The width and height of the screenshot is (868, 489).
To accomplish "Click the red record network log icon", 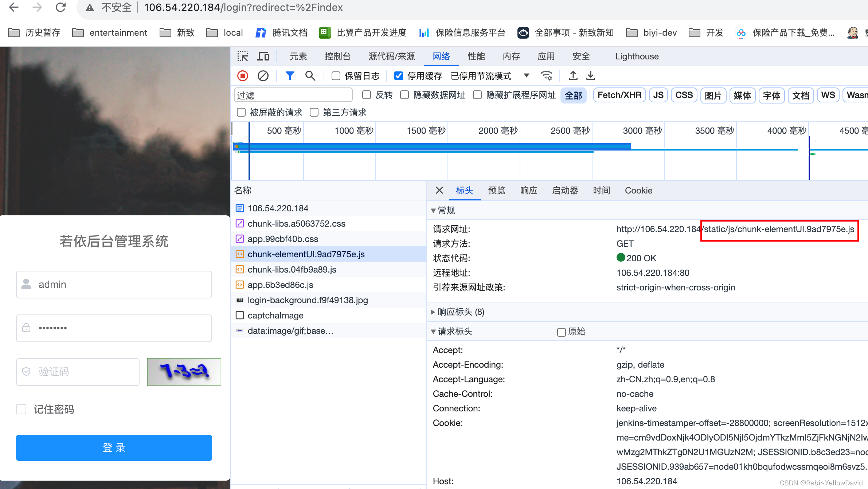I will tap(243, 76).
